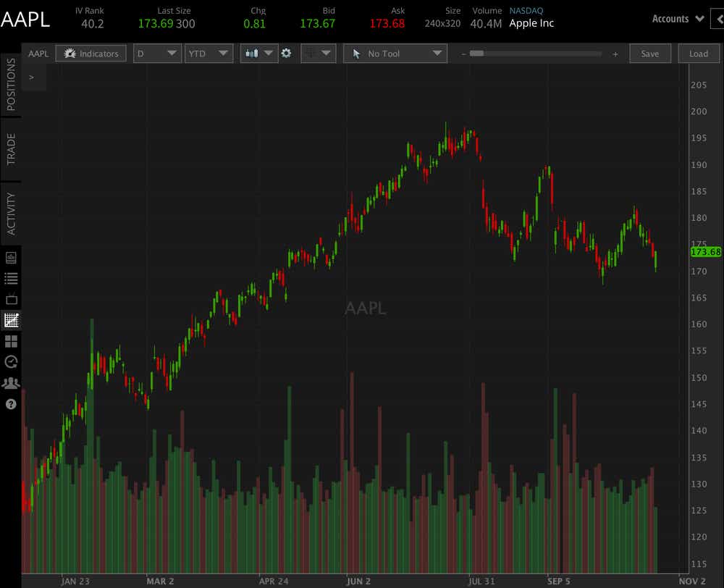Open the dotted-lines dropdown beside the gear icon

(x=318, y=54)
